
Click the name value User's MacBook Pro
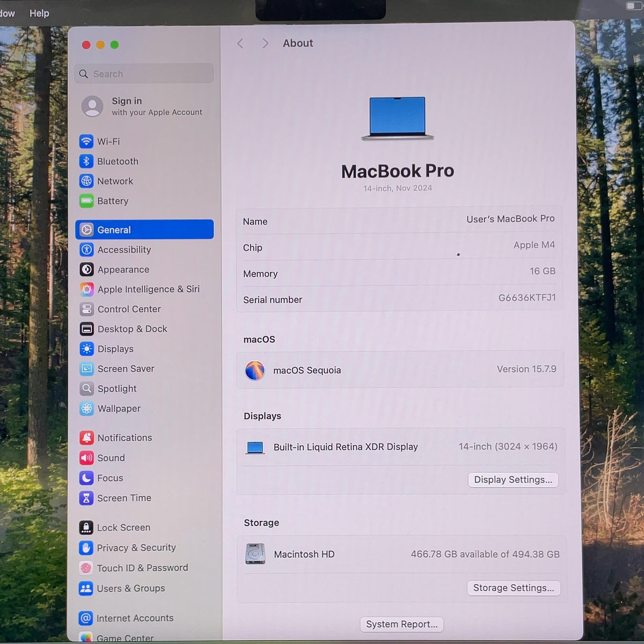pos(510,219)
